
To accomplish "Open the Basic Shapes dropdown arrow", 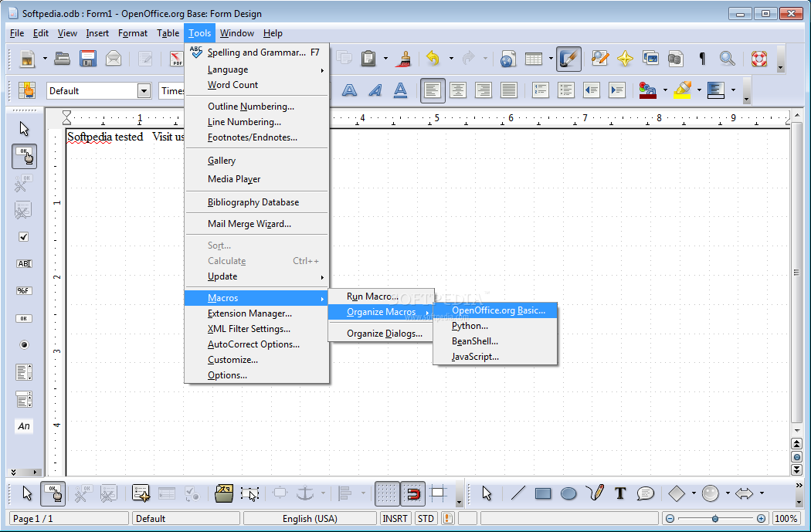I will 694,493.
